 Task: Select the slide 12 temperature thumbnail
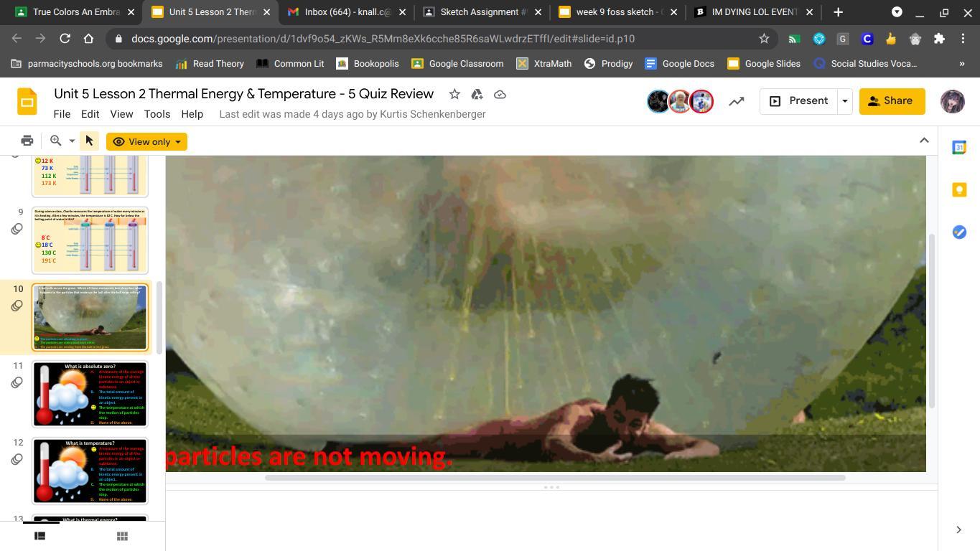click(90, 471)
